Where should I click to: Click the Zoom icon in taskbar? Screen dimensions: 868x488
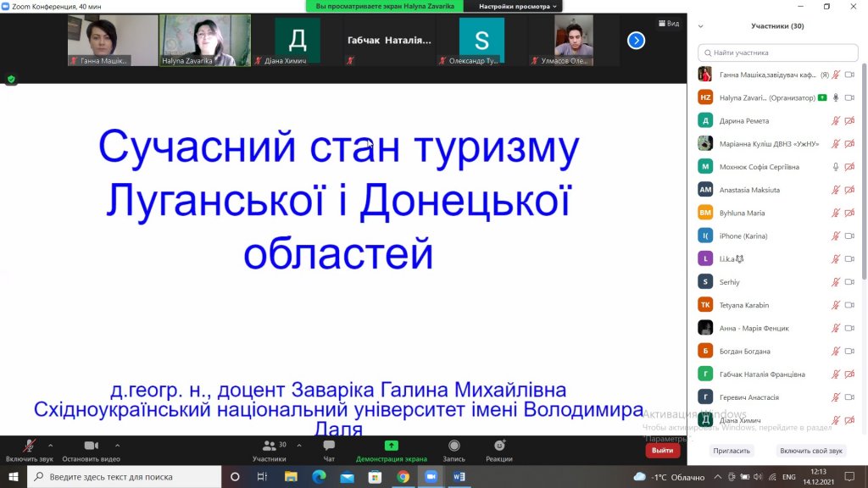431,476
